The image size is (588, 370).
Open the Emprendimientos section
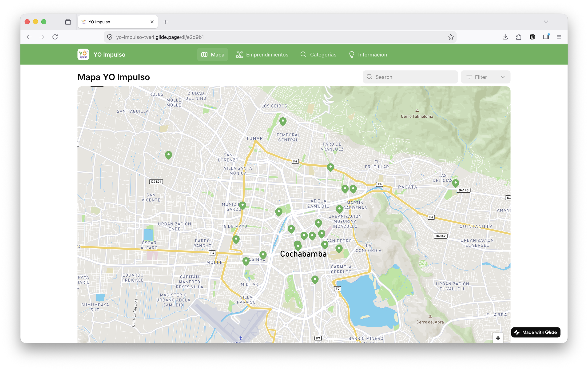coord(262,55)
